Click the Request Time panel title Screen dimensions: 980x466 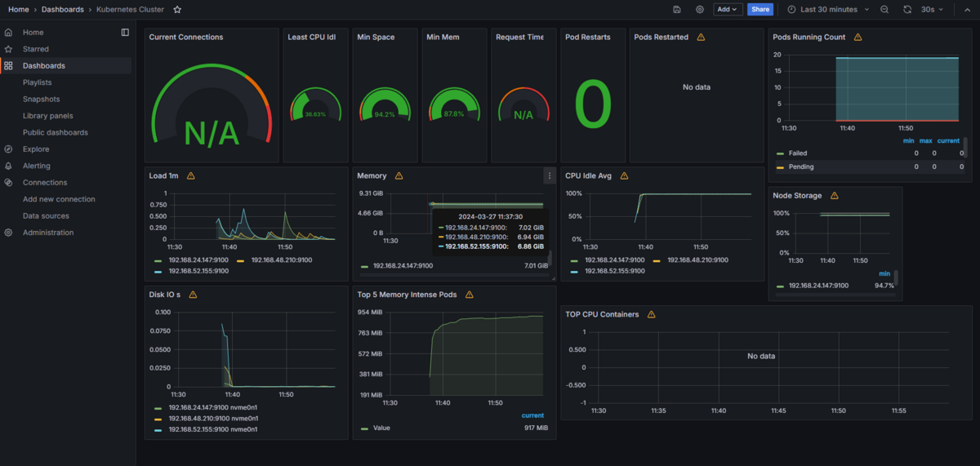(x=519, y=38)
